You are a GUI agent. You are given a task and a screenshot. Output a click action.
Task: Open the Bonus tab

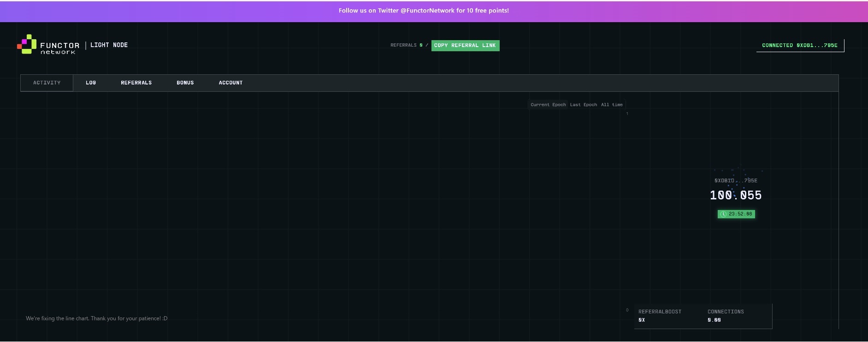pos(185,83)
